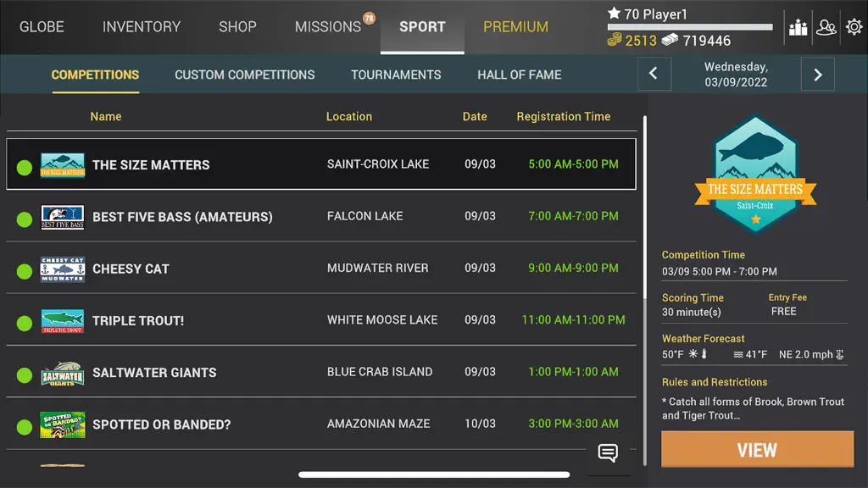Go to next day with right arrow
Image resolution: width=868 pixels, height=488 pixels.
pos(818,75)
